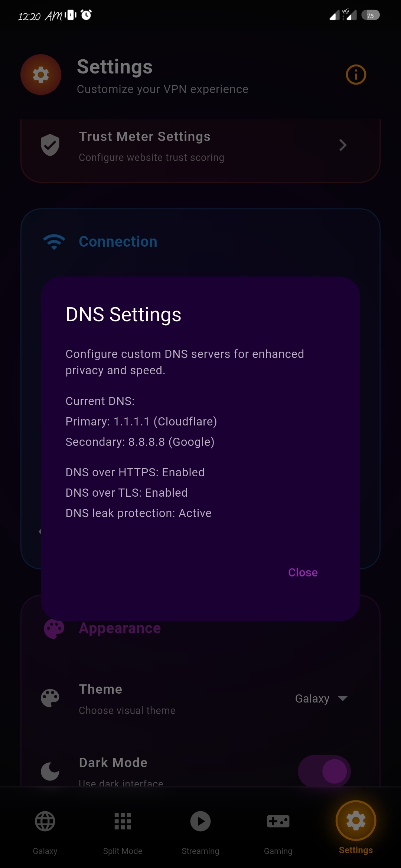Open Trust Meter Settings title

(145, 137)
